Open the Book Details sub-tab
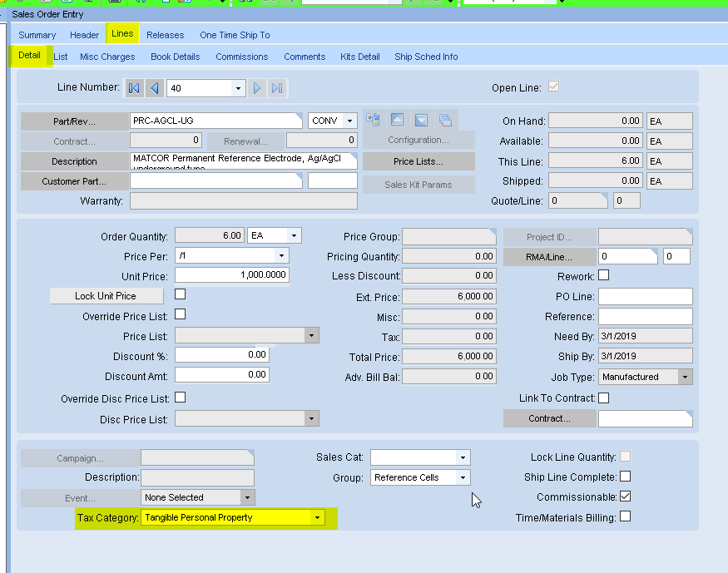Screen dimensions: 728x573 coord(175,57)
